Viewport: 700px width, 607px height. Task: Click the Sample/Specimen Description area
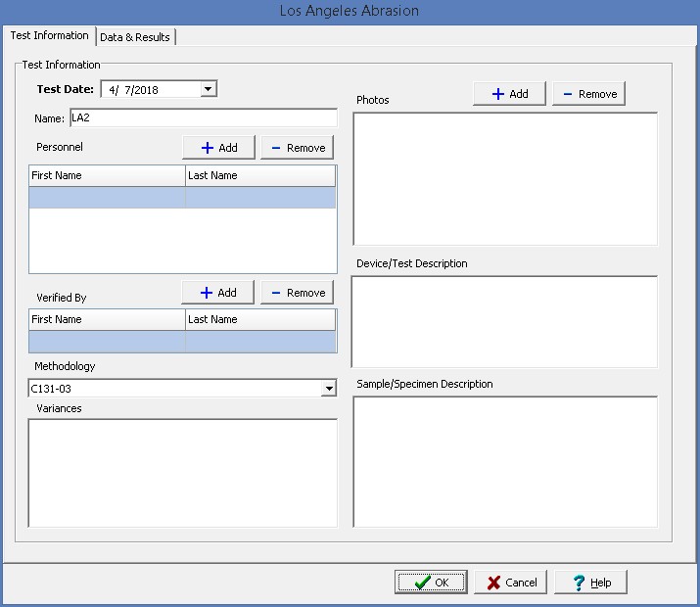coord(504,461)
